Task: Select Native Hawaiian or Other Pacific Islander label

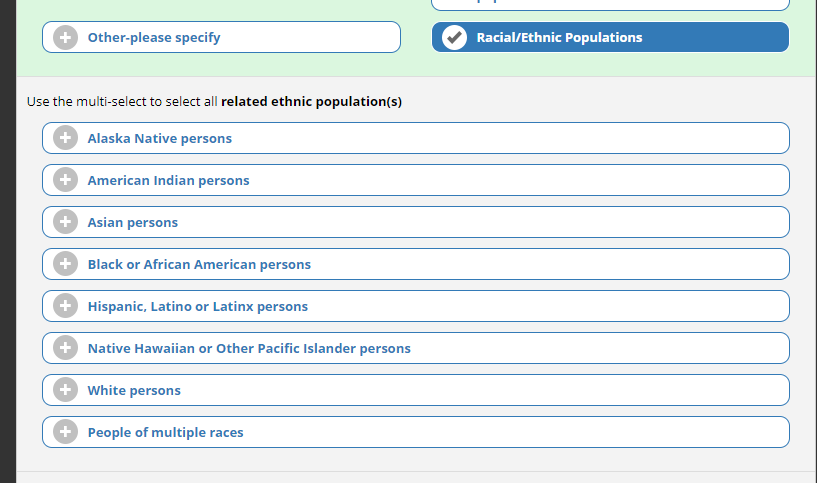Action: coord(249,349)
